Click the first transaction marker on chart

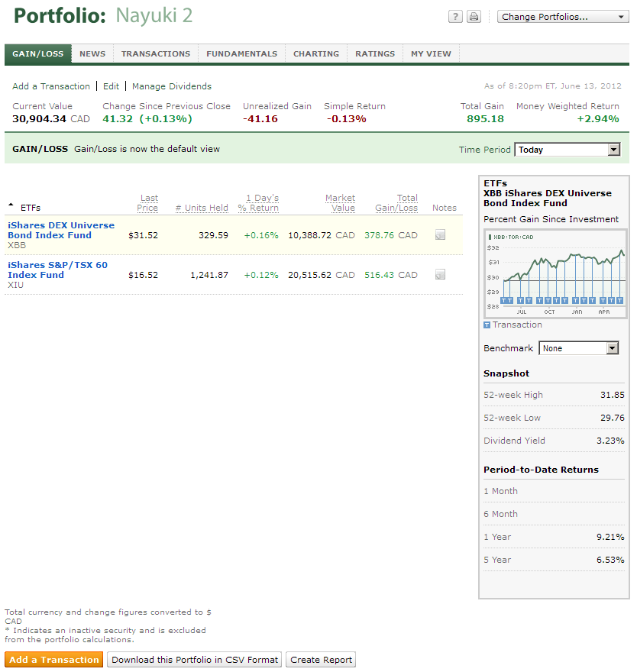pyautogui.click(x=503, y=300)
